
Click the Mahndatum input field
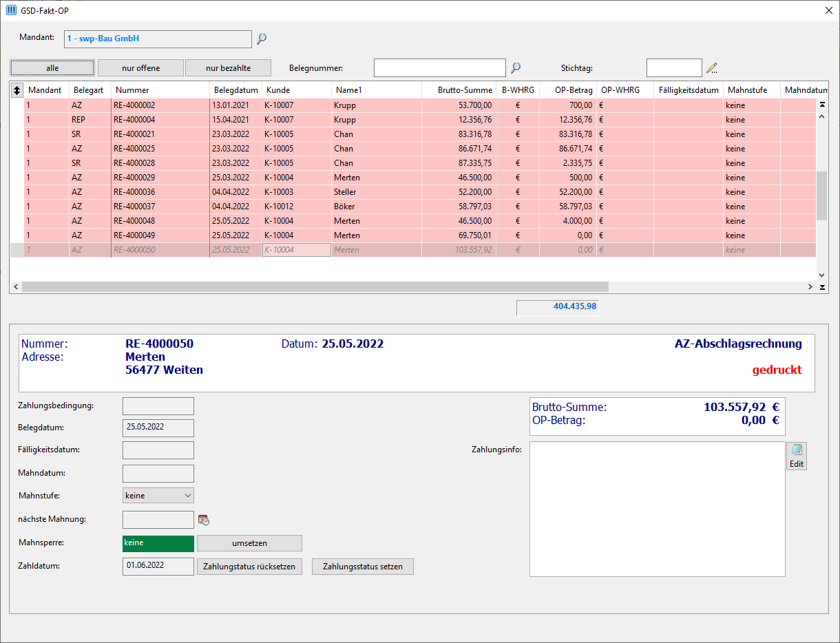coord(158,474)
